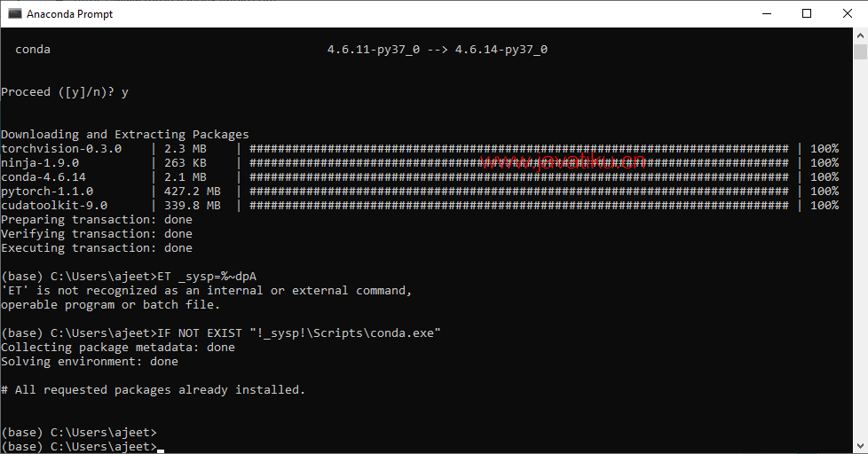Click the empty scrollbar track below the thumb

(x=860, y=249)
